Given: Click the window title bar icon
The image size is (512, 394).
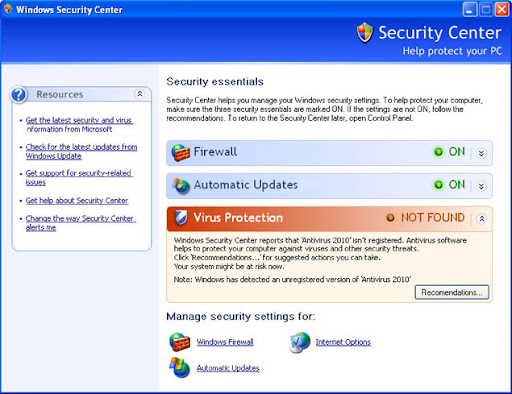Looking at the screenshot, I should click(x=8, y=9).
